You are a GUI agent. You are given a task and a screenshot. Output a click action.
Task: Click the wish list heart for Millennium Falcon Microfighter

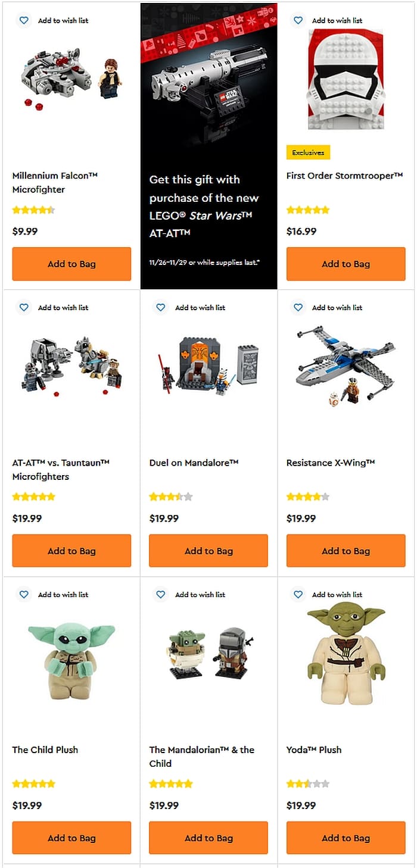[x=24, y=20]
